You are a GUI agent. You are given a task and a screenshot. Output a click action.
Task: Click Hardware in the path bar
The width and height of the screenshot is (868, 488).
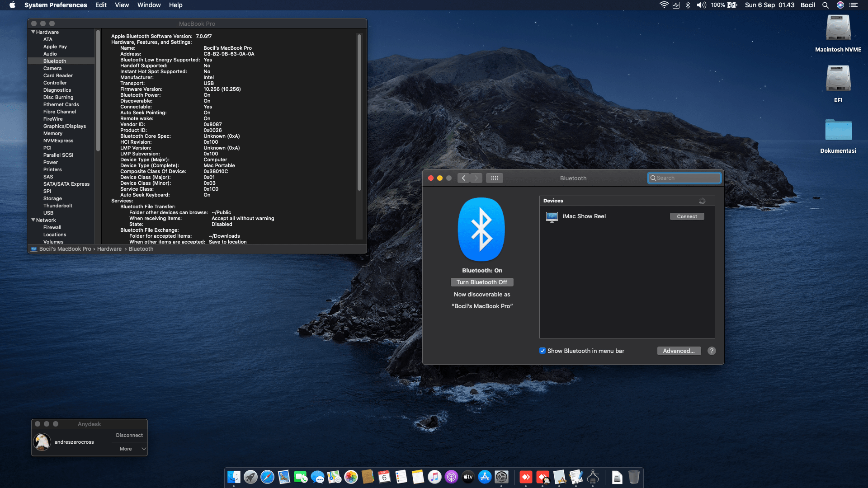coord(109,249)
